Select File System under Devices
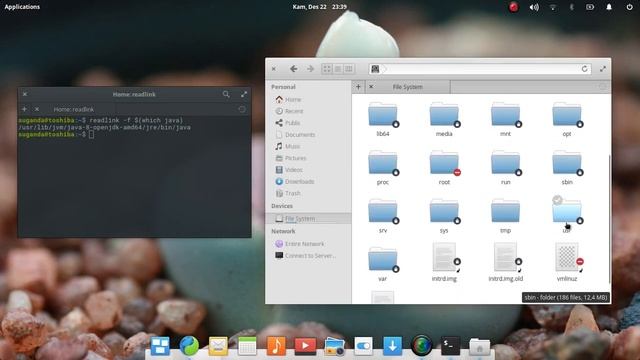 308,218
